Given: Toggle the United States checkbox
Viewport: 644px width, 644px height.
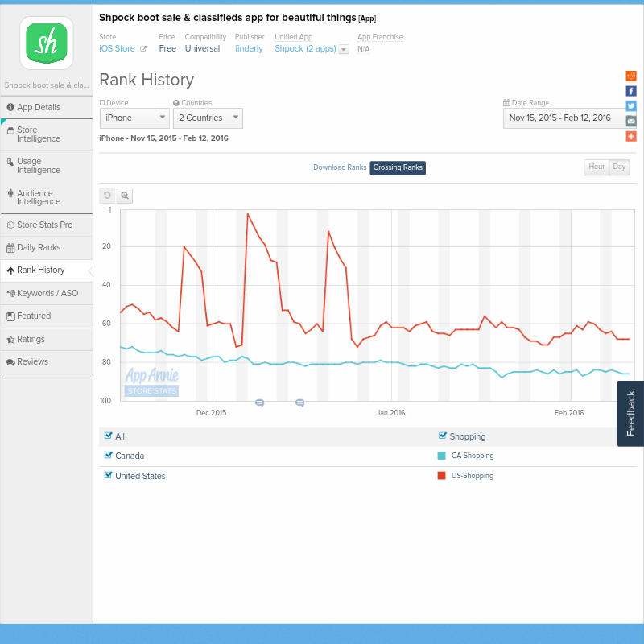Looking at the screenshot, I should pos(109,475).
